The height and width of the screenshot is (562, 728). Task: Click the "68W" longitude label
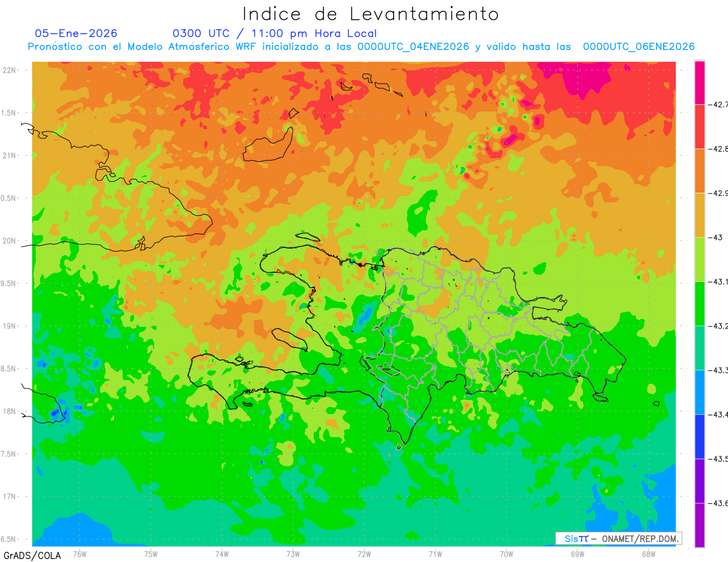pos(649,554)
